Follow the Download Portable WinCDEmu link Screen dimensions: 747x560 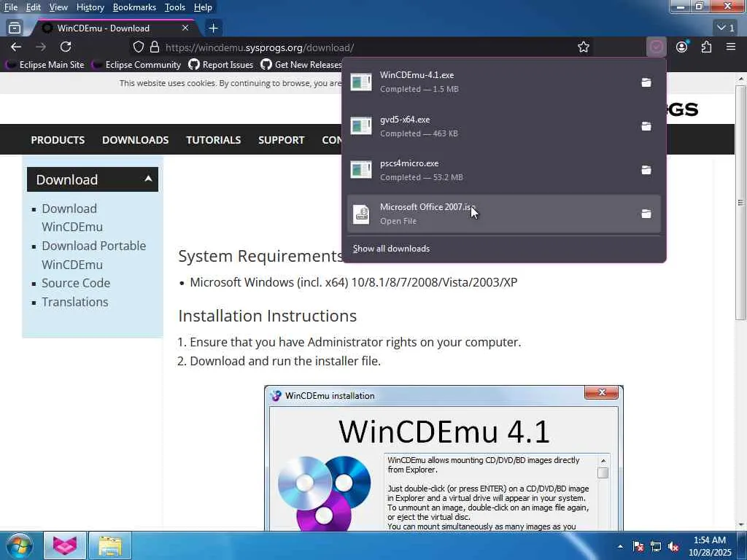[94, 254]
